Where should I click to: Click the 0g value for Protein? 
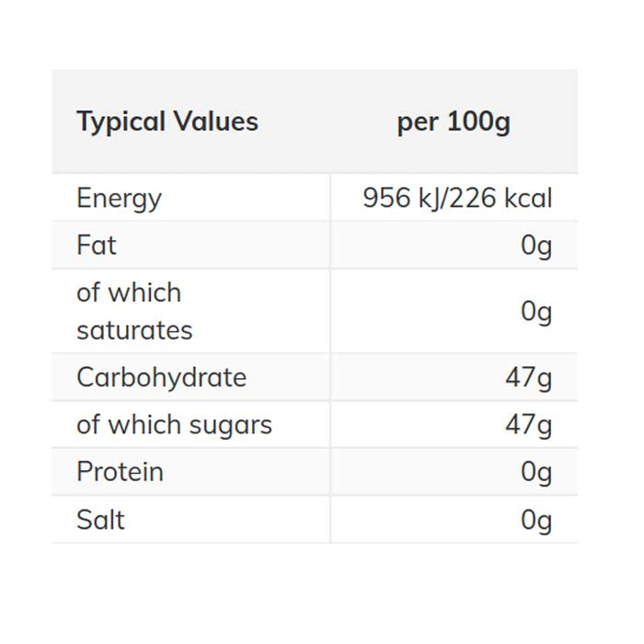[536, 472]
